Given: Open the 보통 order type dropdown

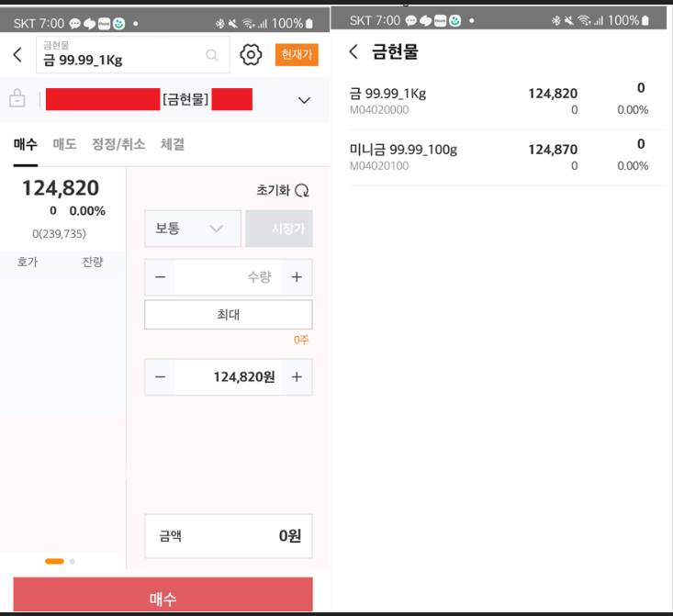Looking at the screenshot, I should point(193,229).
